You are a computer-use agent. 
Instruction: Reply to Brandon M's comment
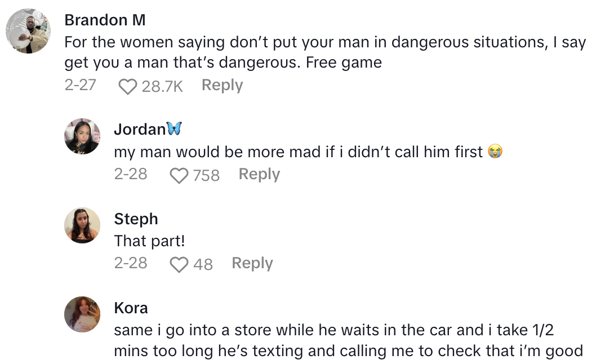222,86
